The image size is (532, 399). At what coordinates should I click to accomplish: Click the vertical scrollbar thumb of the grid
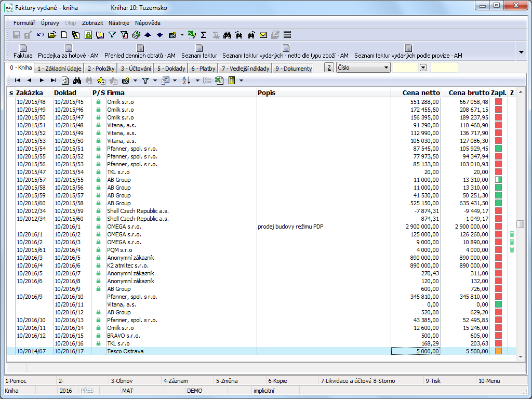(x=520, y=224)
